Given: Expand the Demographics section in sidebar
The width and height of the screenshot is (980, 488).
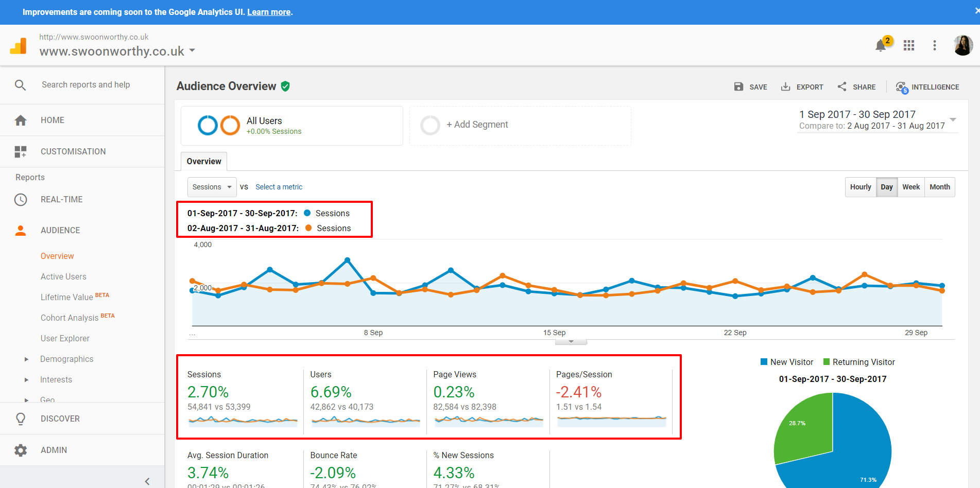Looking at the screenshot, I should [x=27, y=359].
